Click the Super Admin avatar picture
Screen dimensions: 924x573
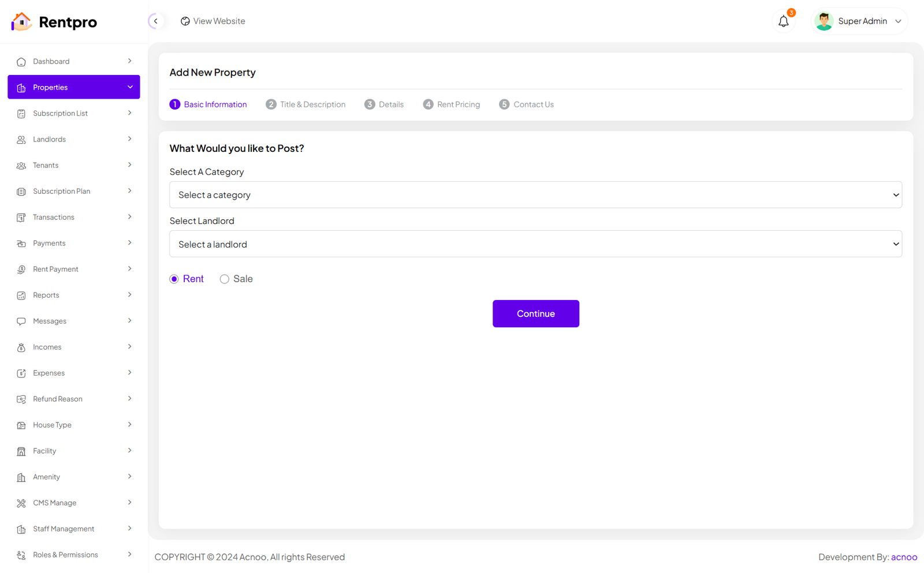(x=824, y=21)
